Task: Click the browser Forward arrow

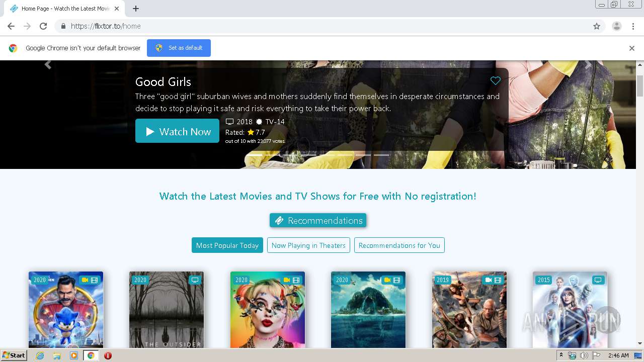Action: pyautogui.click(x=27, y=26)
